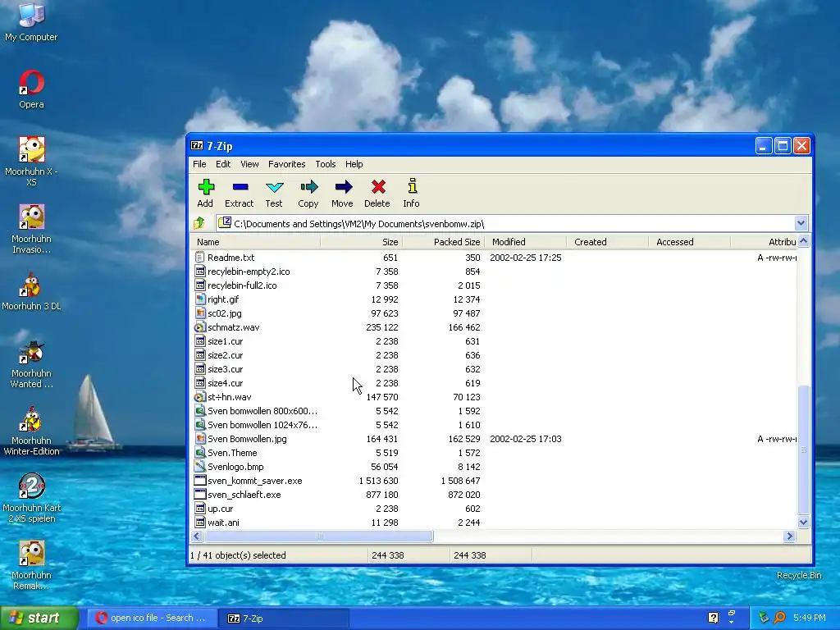Screen dimensions: 840x630
Task: Launch Opera from the desktop
Action: (31, 89)
